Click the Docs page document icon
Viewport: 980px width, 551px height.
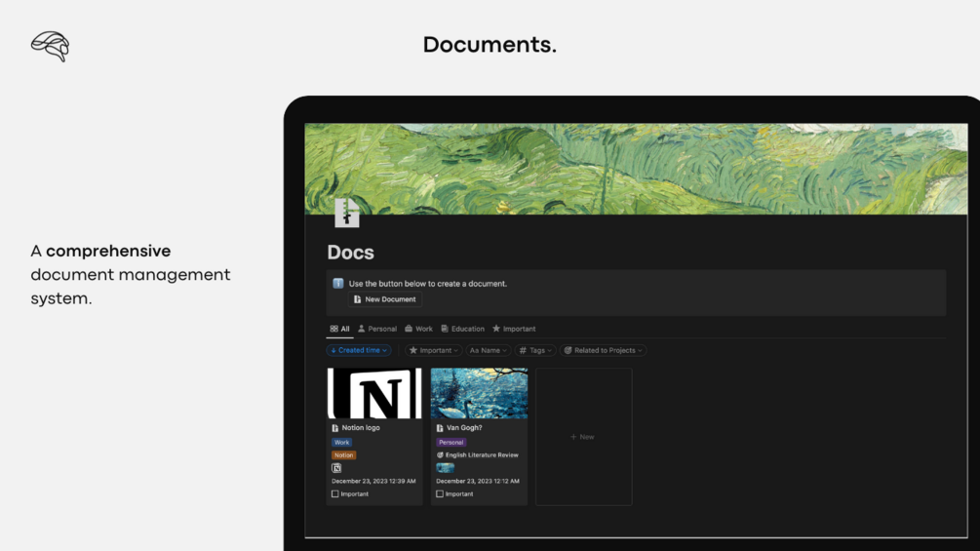click(x=347, y=213)
